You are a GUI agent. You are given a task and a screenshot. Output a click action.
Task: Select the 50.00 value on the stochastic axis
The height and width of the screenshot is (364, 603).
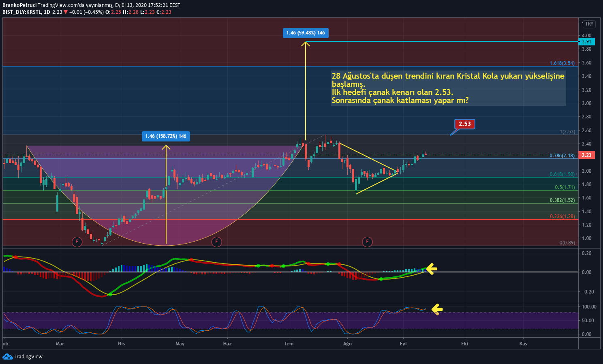click(x=588, y=321)
